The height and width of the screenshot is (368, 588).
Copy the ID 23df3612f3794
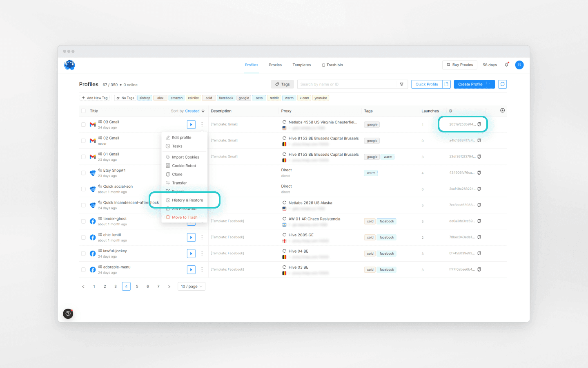point(479,157)
